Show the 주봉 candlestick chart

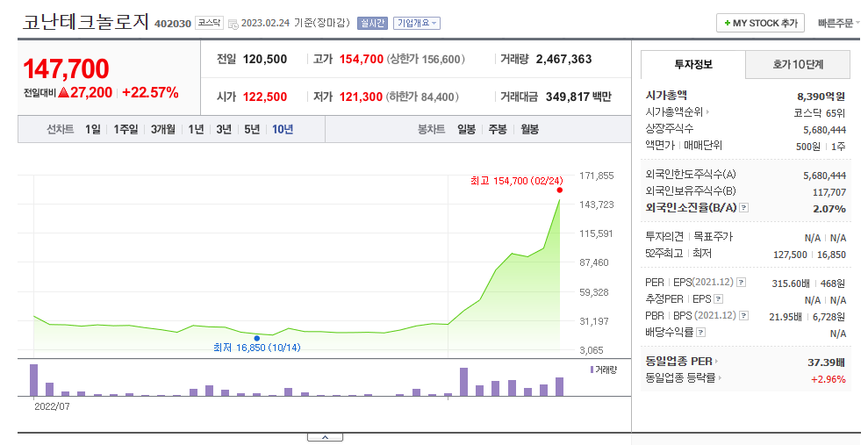click(497, 130)
